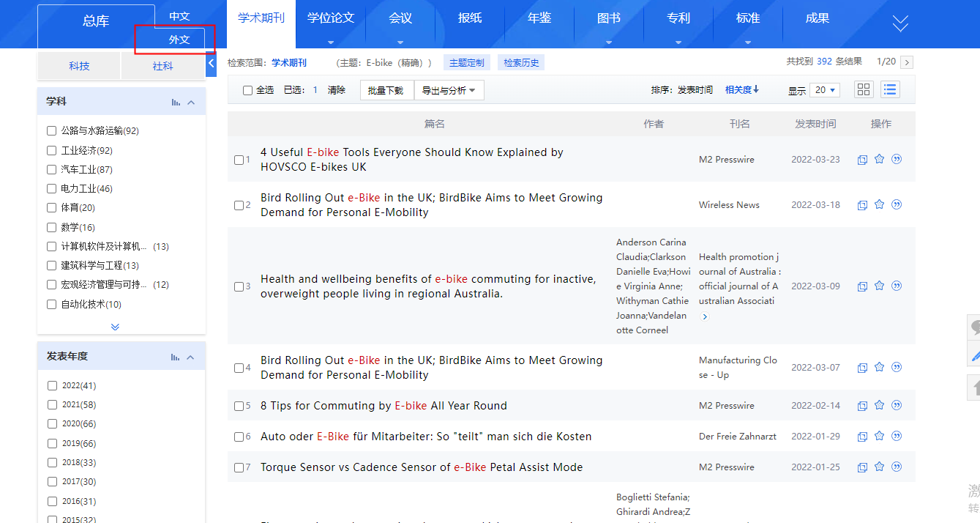Collapse the 学科 panel with its chevron
Screen dimensions: 980x523
[191, 103]
